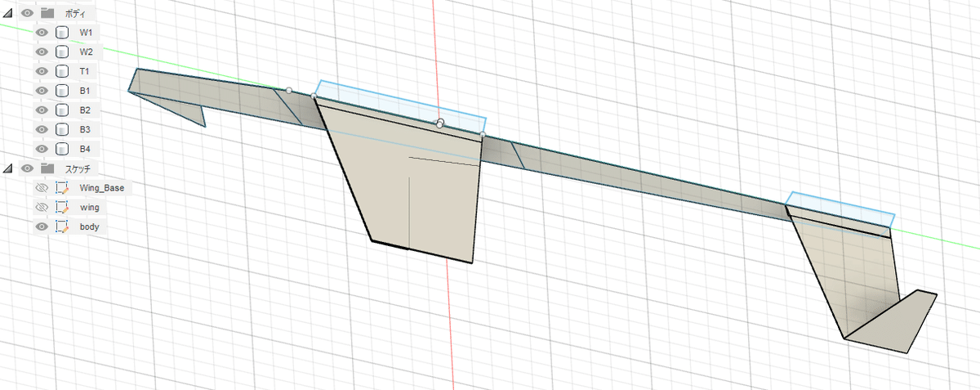Select the B3 label in the browser
The width and height of the screenshot is (980, 390).
(x=85, y=129)
